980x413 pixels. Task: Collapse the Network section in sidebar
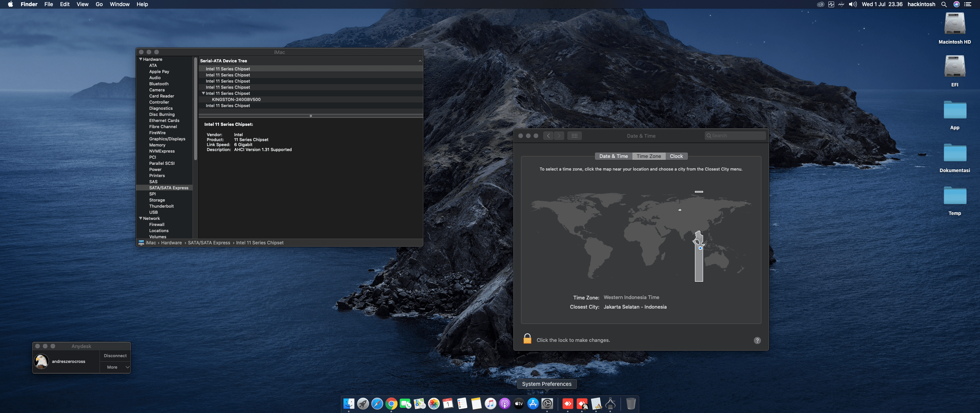(140, 218)
